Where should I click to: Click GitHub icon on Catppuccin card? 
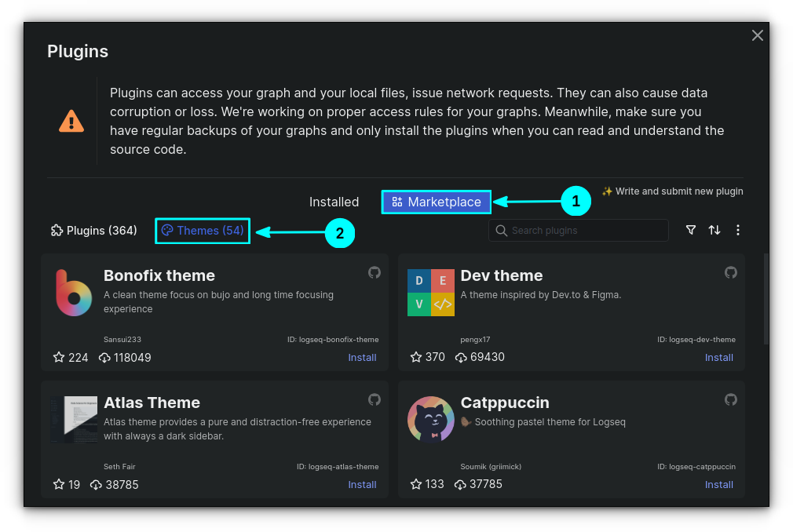coord(731,399)
